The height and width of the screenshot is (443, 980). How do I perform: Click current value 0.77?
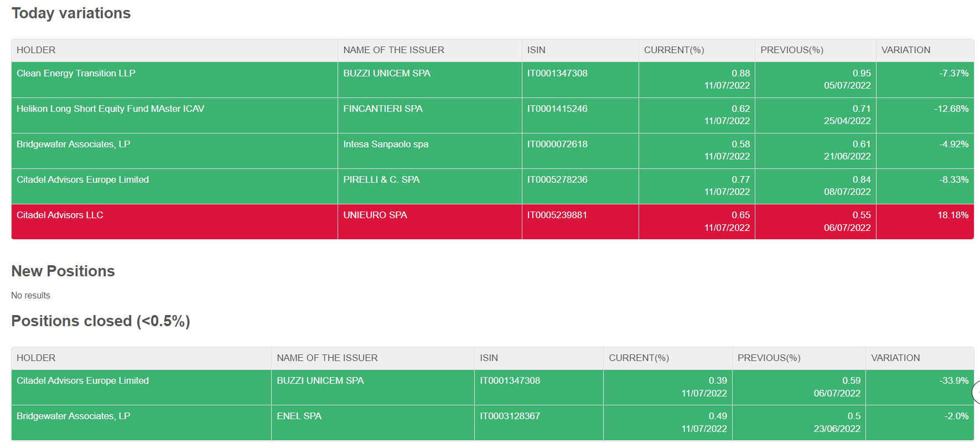[x=740, y=179]
